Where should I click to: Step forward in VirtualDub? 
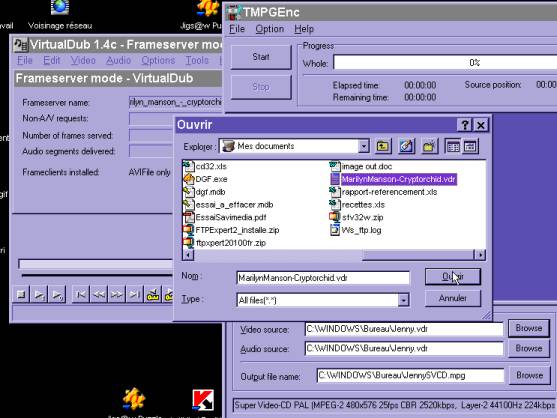(x=117, y=294)
